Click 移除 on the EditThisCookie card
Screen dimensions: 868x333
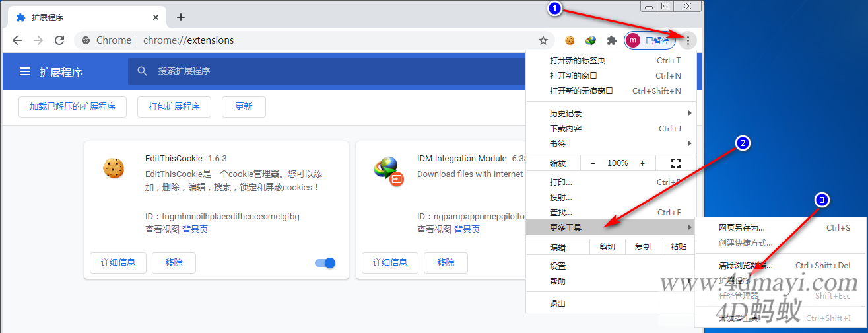click(x=174, y=262)
